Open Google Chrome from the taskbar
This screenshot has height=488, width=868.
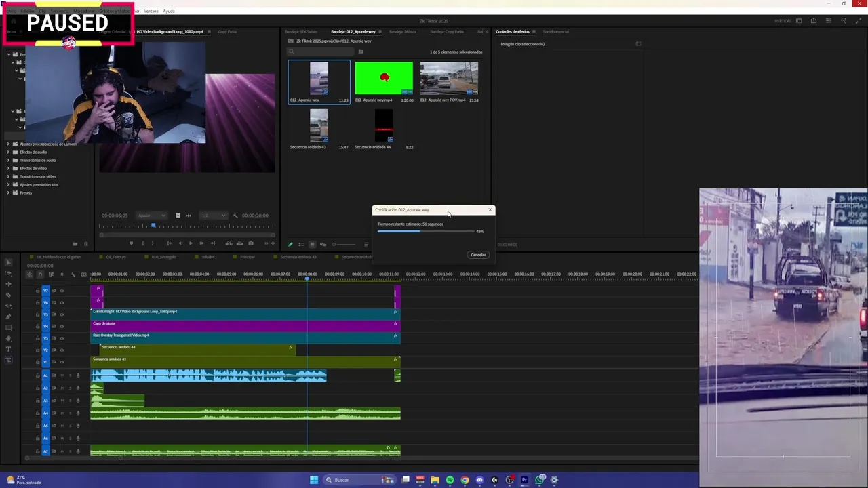[x=465, y=480]
